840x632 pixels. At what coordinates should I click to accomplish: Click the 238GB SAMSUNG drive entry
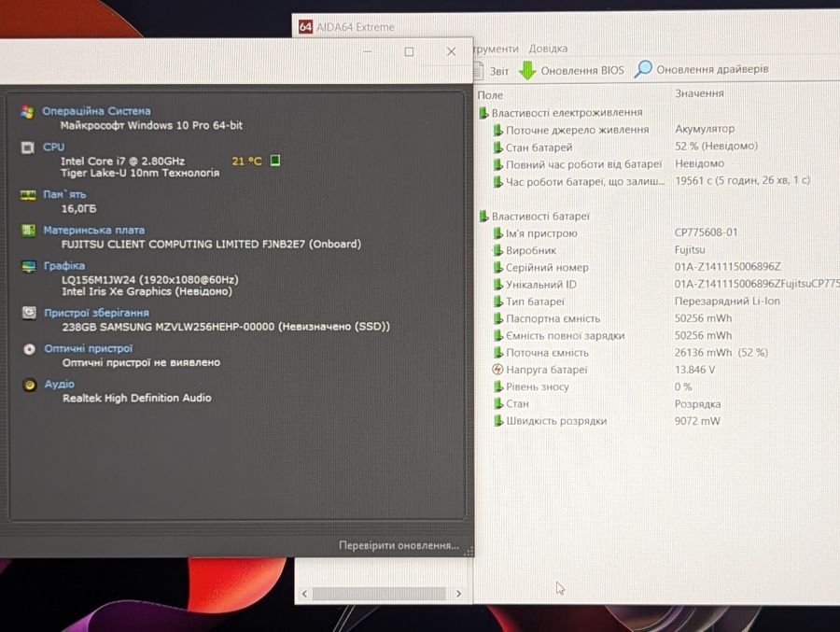pyautogui.click(x=226, y=327)
